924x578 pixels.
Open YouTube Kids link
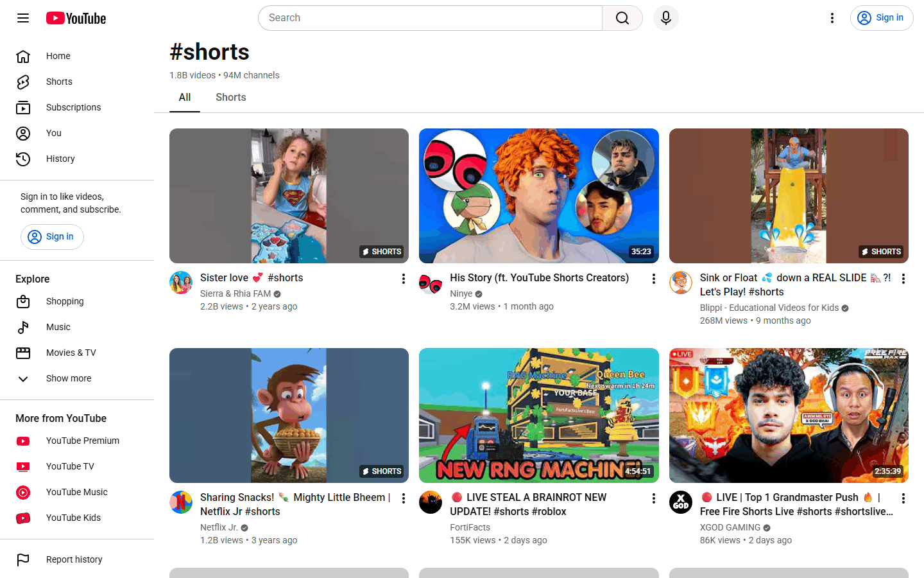[x=77, y=518]
